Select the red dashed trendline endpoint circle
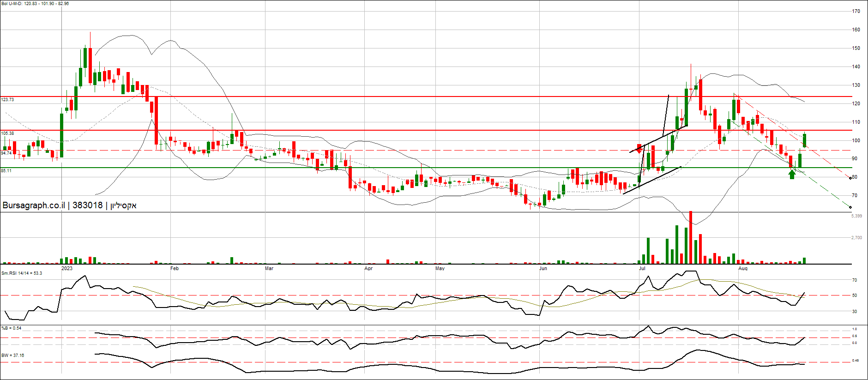868x380 pixels. [x=850, y=178]
